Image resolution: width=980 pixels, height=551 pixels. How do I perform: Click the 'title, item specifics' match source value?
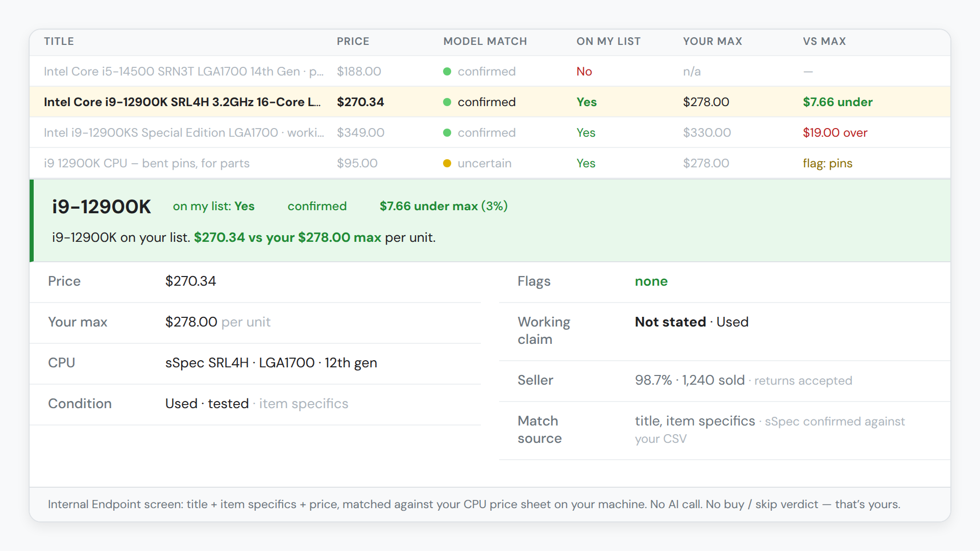pyautogui.click(x=695, y=421)
